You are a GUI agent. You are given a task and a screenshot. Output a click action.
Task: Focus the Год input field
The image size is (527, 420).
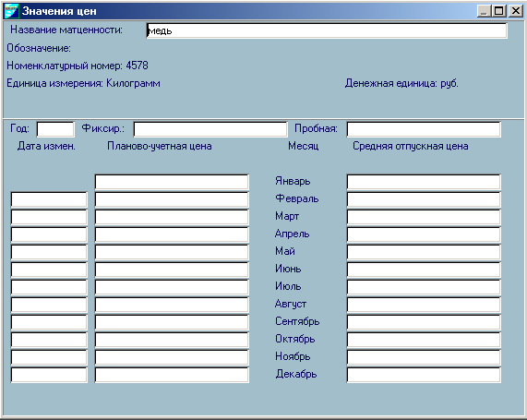click(x=55, y=129)
